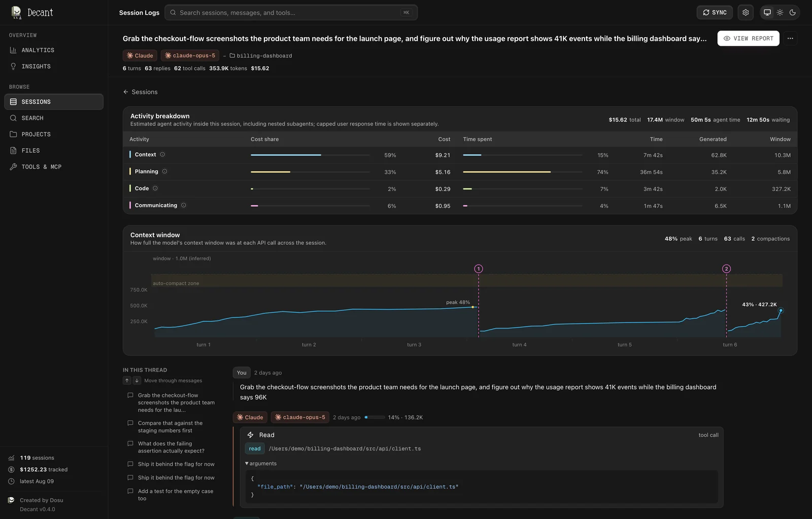Click the You sender badge
Viewport: 812px width, 519px height.
click(242, 373)
